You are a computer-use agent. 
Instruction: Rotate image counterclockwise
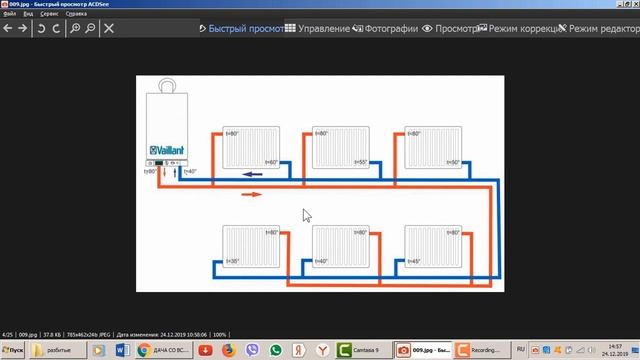click(x=41, y=28)
